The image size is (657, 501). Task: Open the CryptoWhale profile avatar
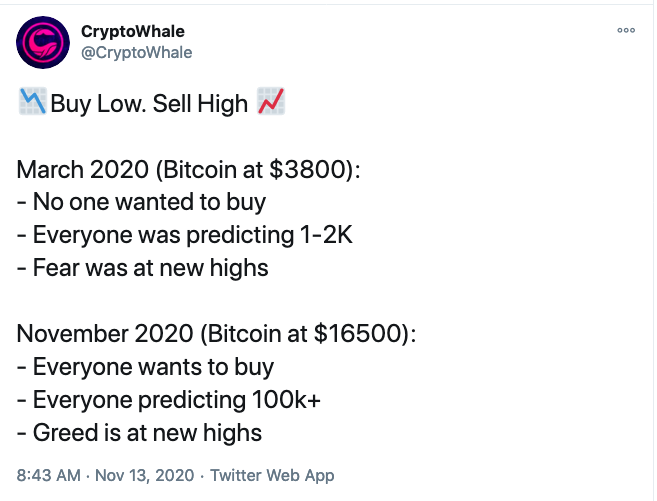pos(43,43)
